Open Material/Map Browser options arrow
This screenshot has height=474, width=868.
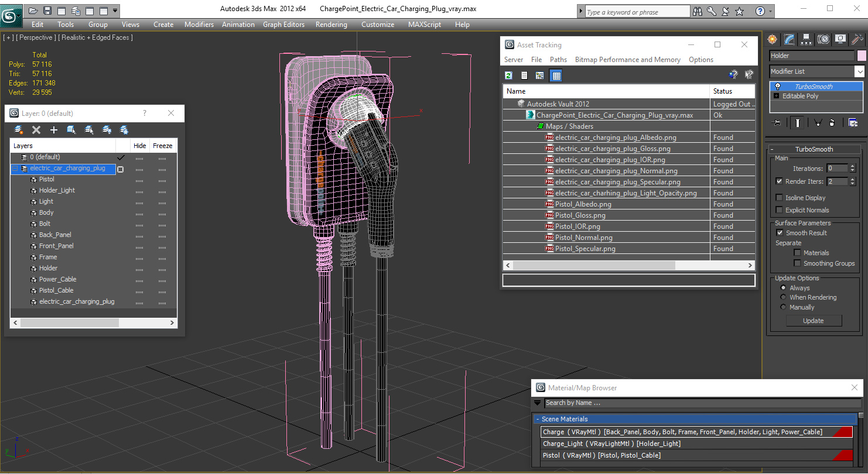pyautogui.click(x=538, y=403)
